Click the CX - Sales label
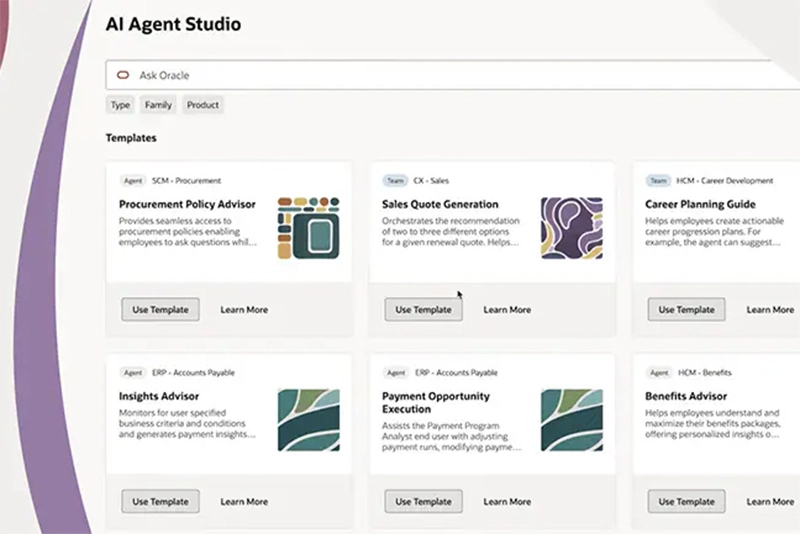This screenshot has width=800, height=534. (x=431, y=181)
